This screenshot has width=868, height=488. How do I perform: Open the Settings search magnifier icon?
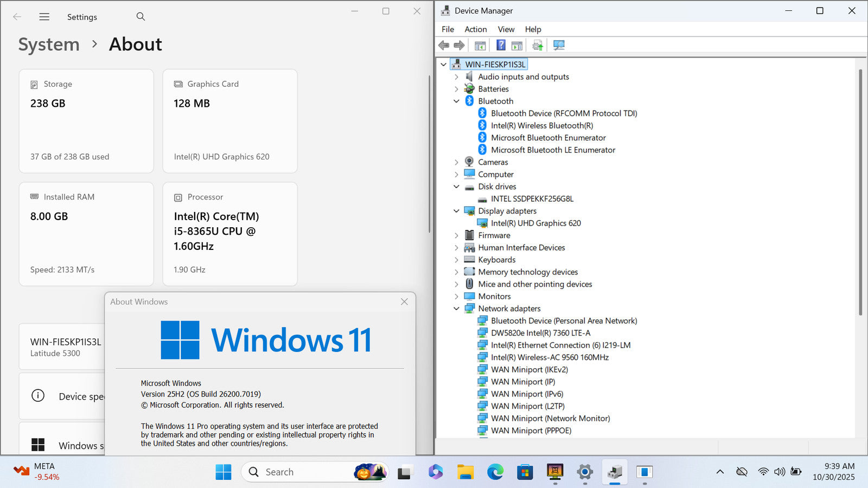(141, 17)
